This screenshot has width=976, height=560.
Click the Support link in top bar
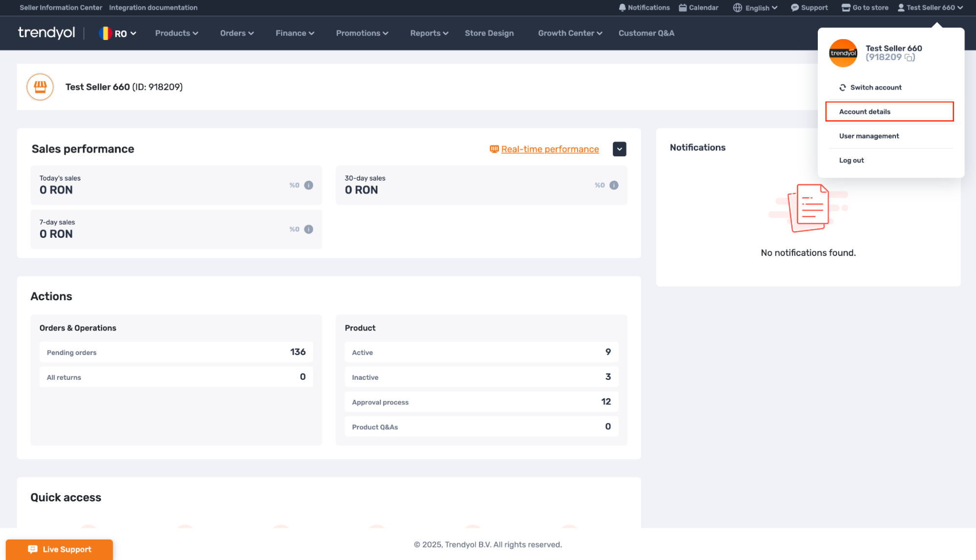[x=809, y=8]
